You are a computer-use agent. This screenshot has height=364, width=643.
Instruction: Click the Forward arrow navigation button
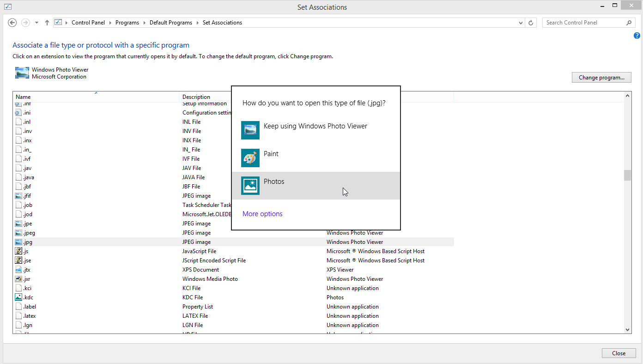point(26,23)
